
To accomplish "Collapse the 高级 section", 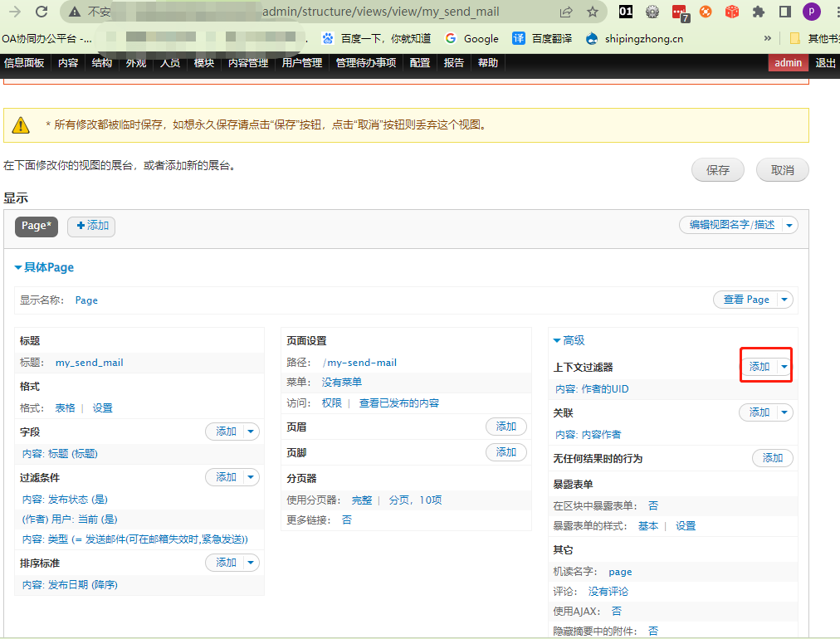I will [569, 340].
